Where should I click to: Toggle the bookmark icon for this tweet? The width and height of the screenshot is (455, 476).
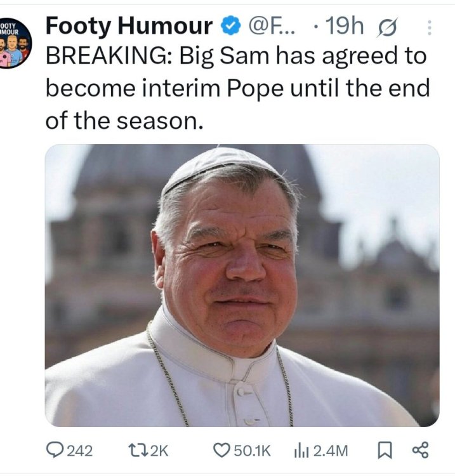pos(385,450)
